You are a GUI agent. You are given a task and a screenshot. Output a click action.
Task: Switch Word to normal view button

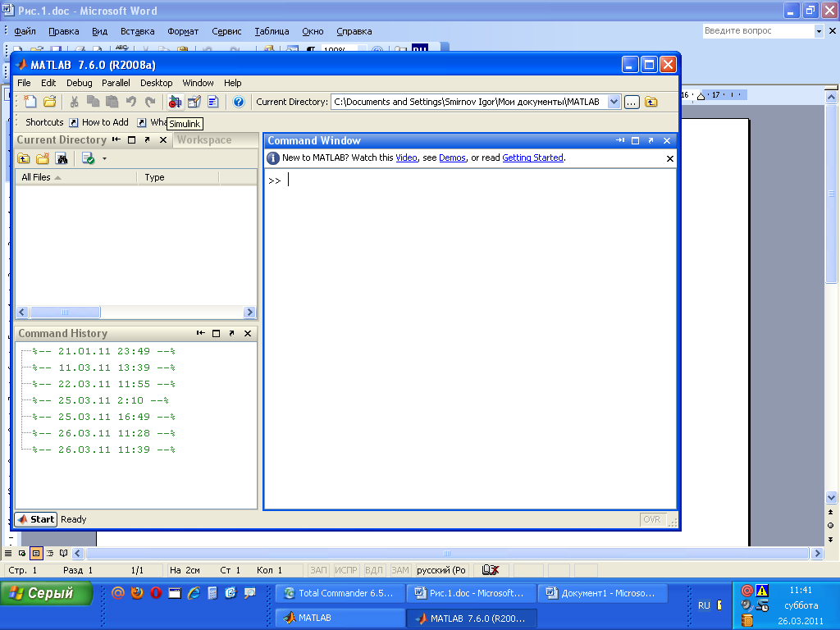point(8,554)
